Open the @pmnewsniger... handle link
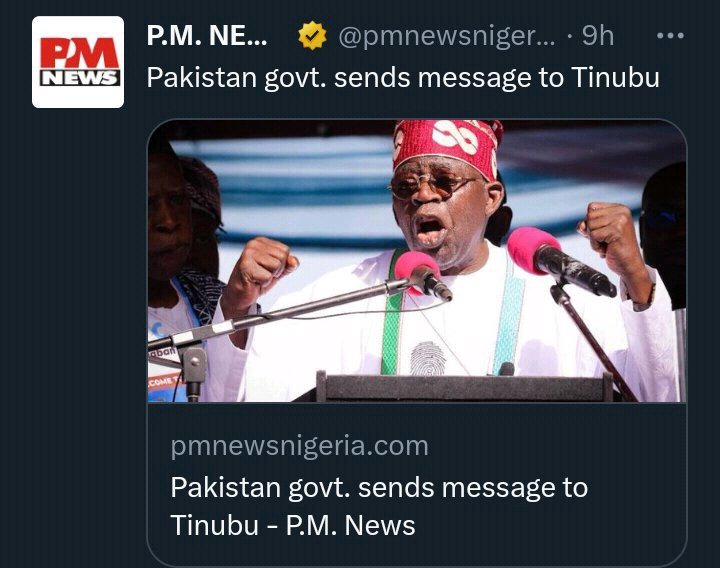This screenshot has width=720, height=568. pos(447,36)
